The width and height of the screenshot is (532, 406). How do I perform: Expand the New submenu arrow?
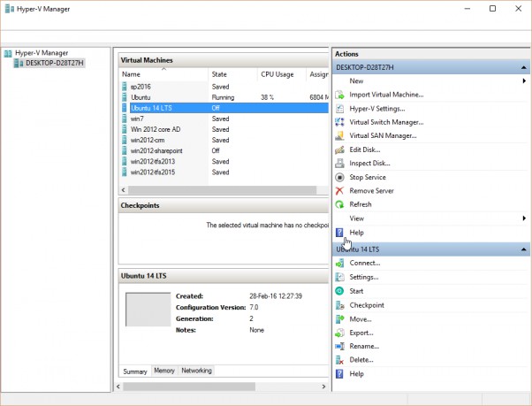tap(524, 80)
